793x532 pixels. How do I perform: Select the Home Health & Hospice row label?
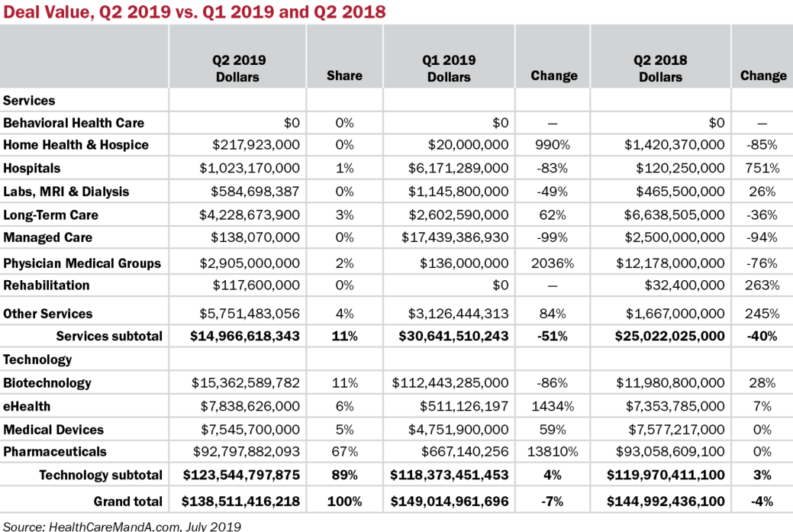76,145
